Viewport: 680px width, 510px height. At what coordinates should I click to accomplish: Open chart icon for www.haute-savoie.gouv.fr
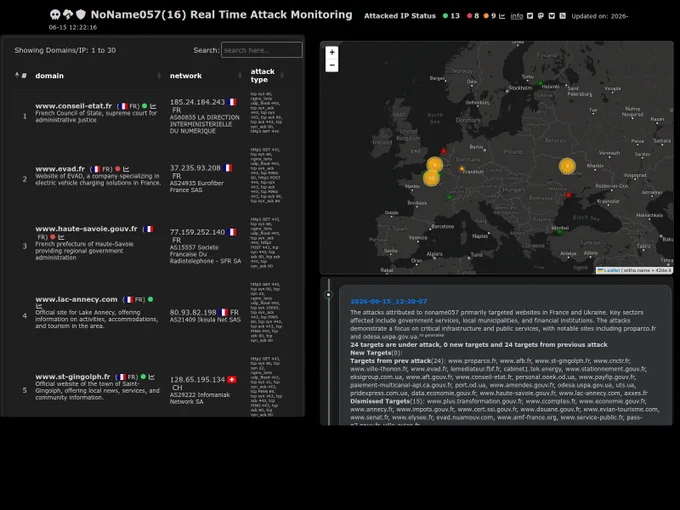point(61,237)
